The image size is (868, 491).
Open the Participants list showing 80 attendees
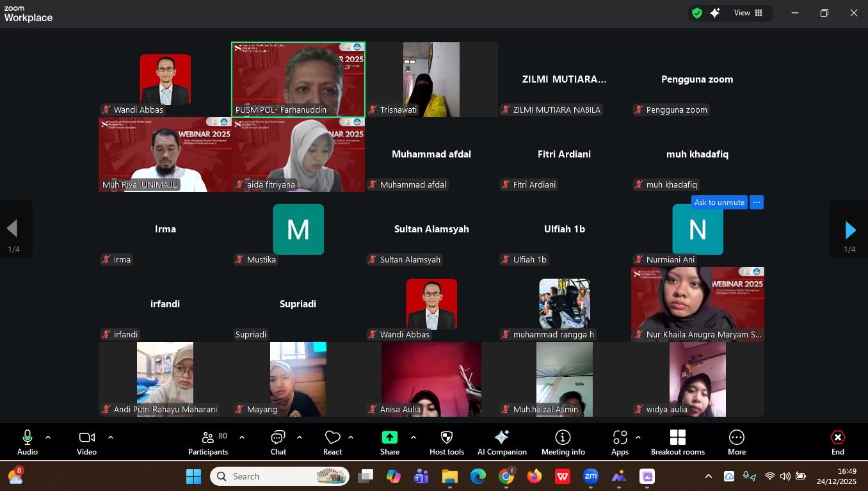click(207, 442)
